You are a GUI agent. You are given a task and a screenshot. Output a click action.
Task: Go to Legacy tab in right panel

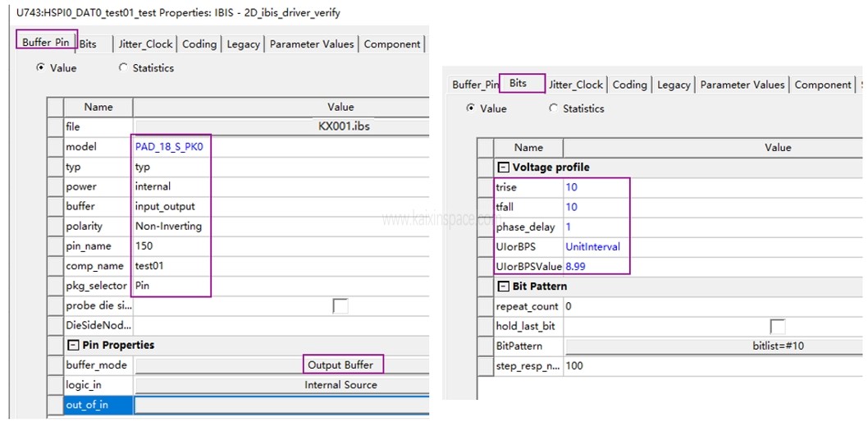tap(674, 85)
